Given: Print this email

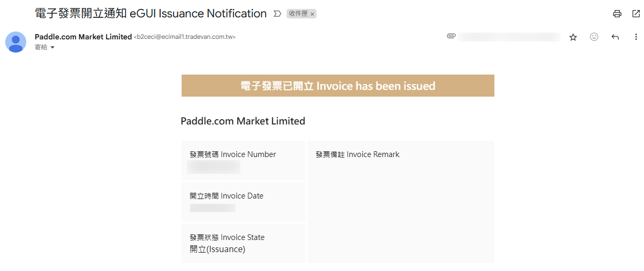Looking at the screenshot, I should 617,14.
